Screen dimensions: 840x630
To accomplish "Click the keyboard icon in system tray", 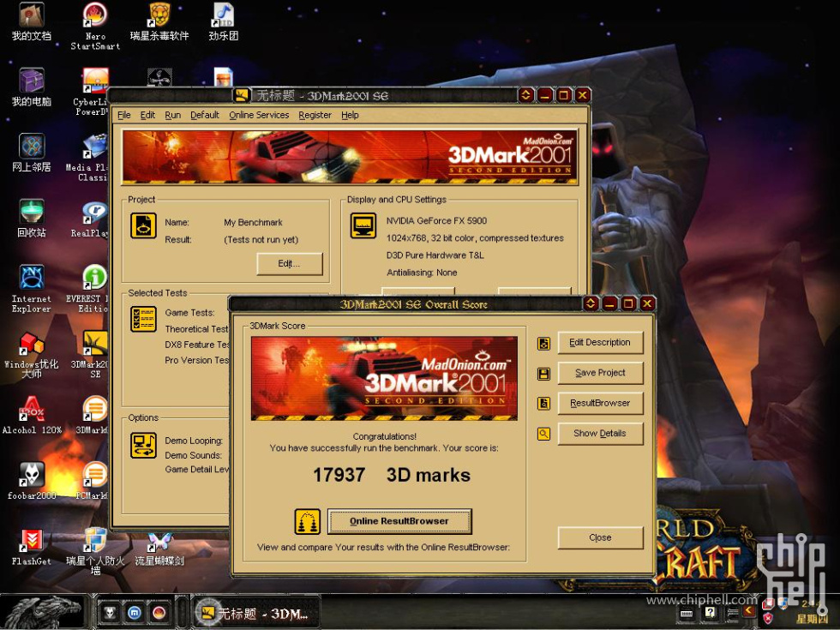I will pos(687,614).
